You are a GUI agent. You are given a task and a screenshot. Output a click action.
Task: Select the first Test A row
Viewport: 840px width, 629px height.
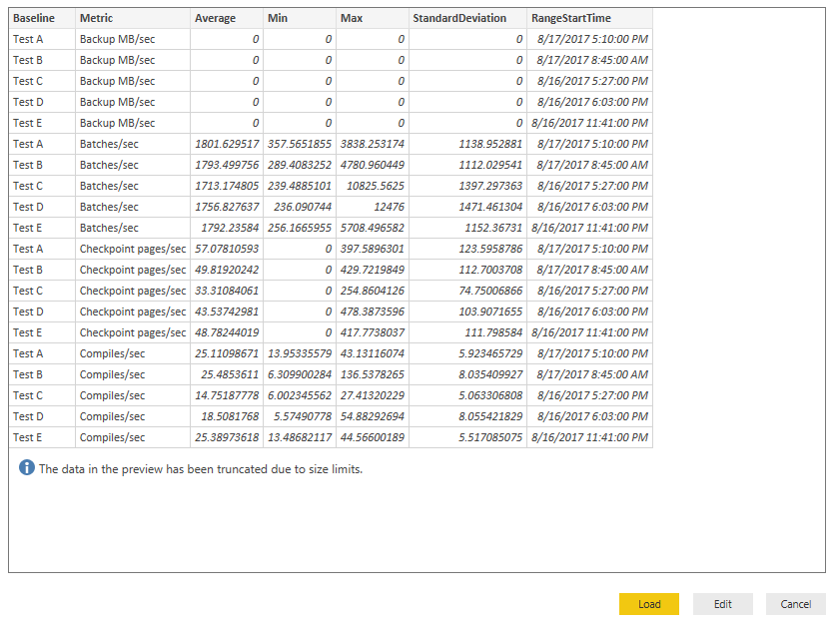pos(38,39)
